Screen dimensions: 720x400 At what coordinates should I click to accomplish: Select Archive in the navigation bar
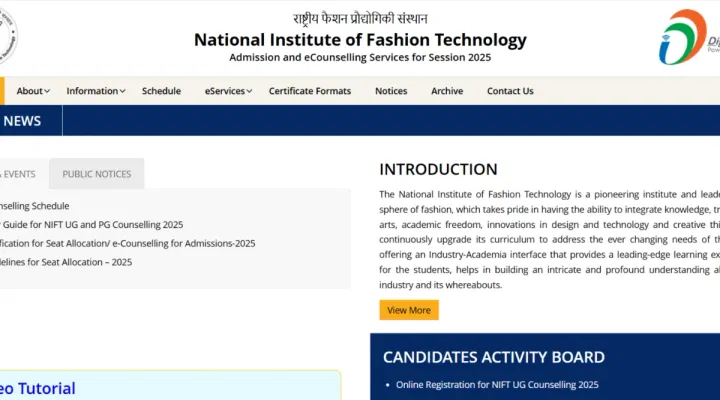[x=447, y=91]
